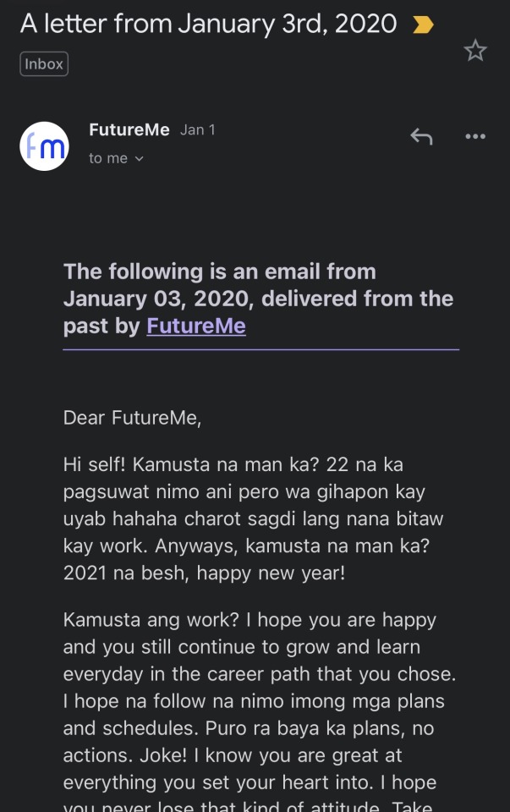Tap the purple divider under the heading

point(260,349)
